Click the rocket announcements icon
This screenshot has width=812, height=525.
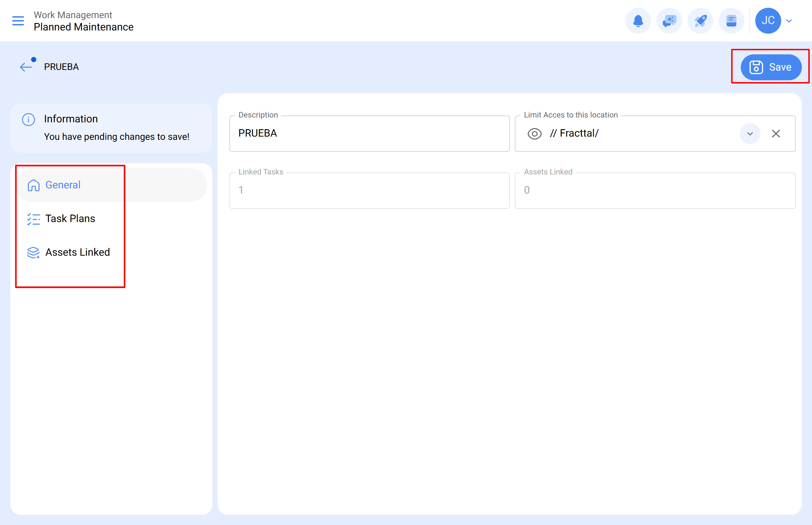pos(700,20)
